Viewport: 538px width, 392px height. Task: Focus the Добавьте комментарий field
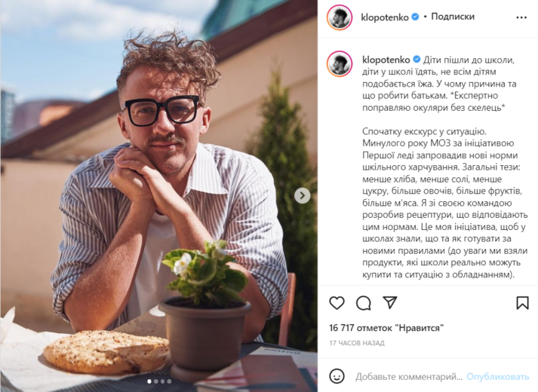[409, 377]
